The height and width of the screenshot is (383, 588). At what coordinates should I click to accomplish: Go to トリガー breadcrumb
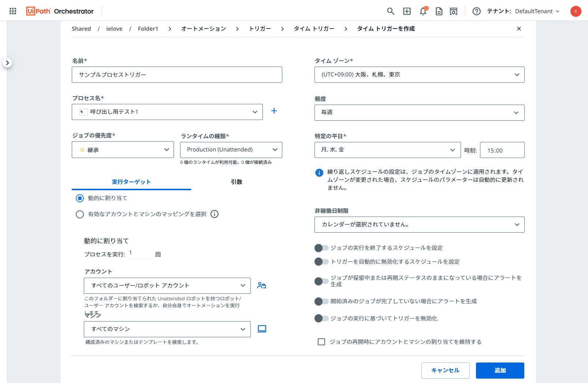pos(260,29)
